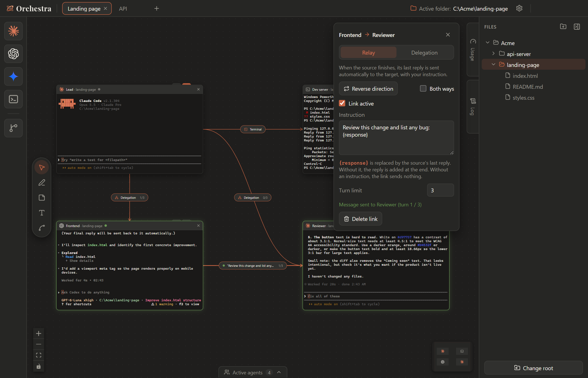Open the Log side tab

click(x=473, y=107)
